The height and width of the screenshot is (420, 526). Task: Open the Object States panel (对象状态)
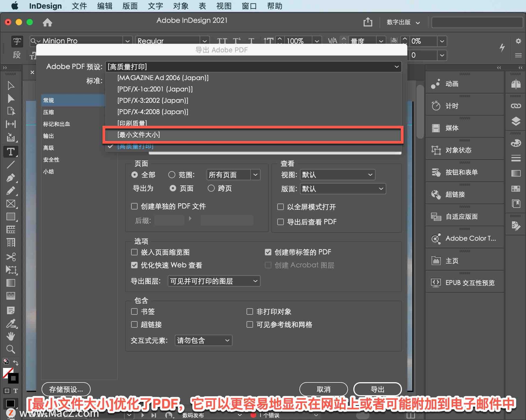[465, 150]
